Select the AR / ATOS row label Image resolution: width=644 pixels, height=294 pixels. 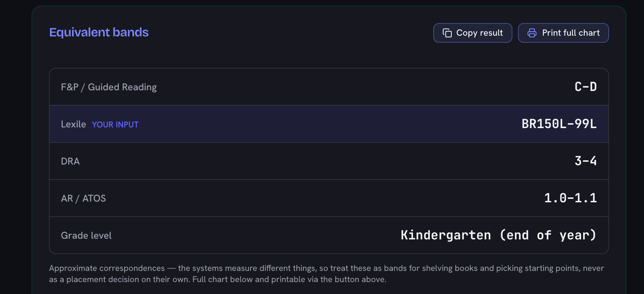tap(83, 198)
